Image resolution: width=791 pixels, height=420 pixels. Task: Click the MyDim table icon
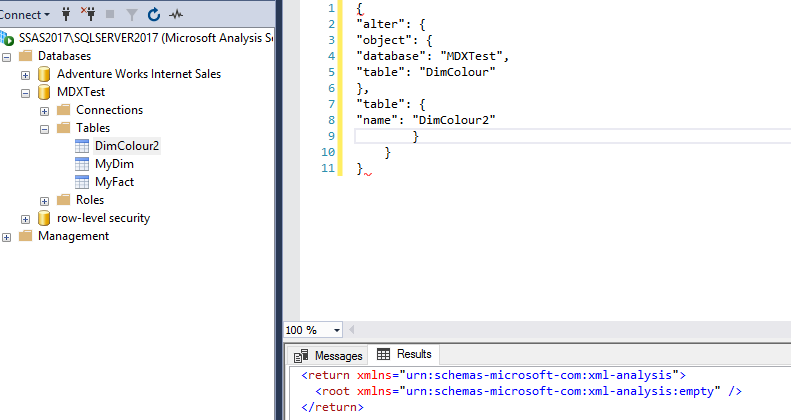click(82, 164)
